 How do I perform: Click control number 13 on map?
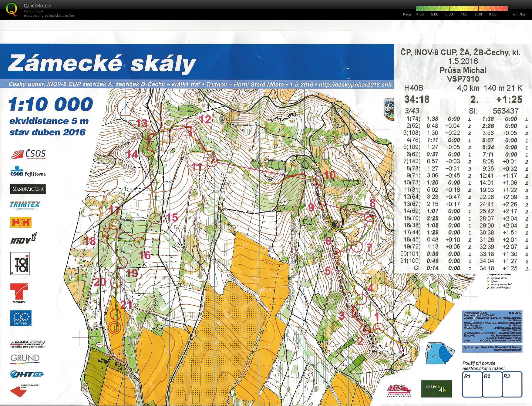pos(142,123)
